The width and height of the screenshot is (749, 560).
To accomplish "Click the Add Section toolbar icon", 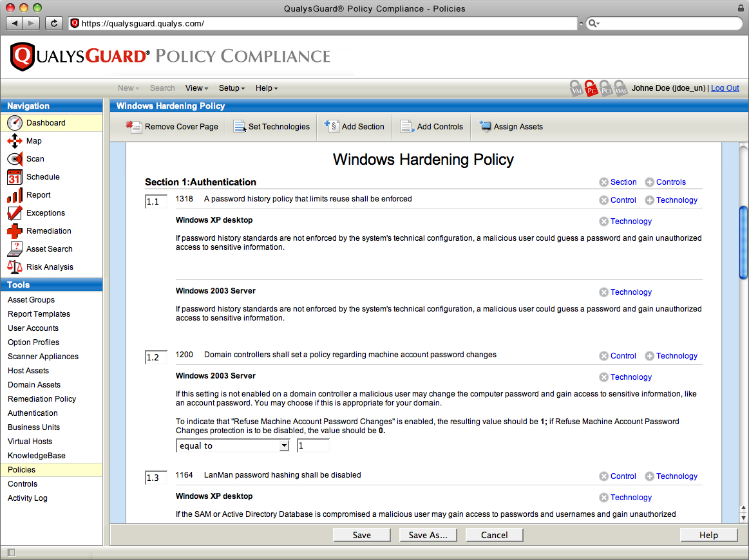I will 331,127.
